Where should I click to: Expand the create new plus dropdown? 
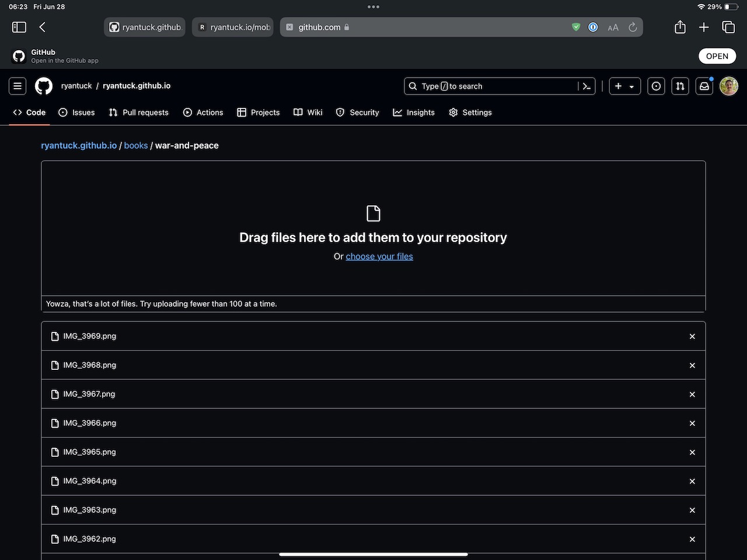(x=624, y=86)
